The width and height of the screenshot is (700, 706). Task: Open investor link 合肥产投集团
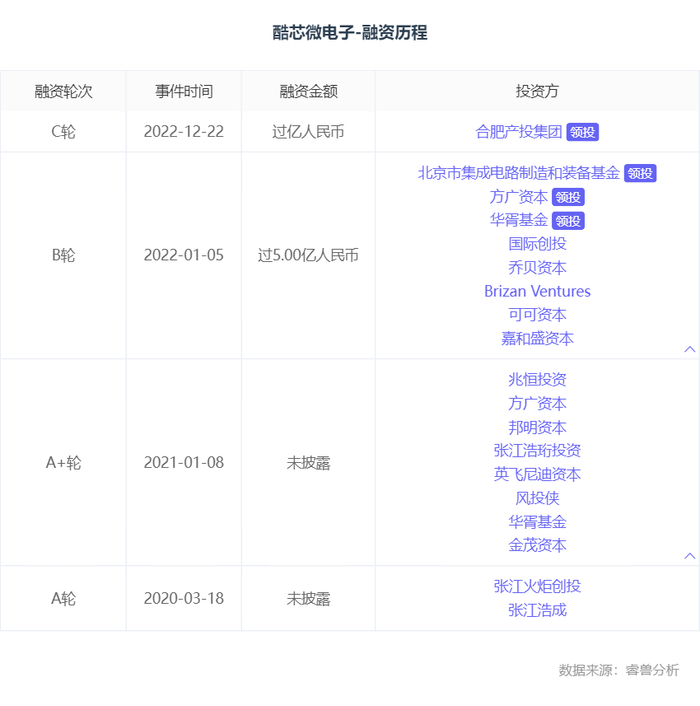[x=519, y=132]
